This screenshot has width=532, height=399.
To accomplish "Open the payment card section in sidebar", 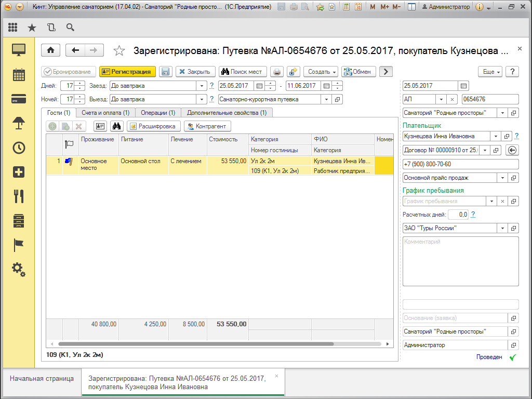I will click(x=19, y=99).
